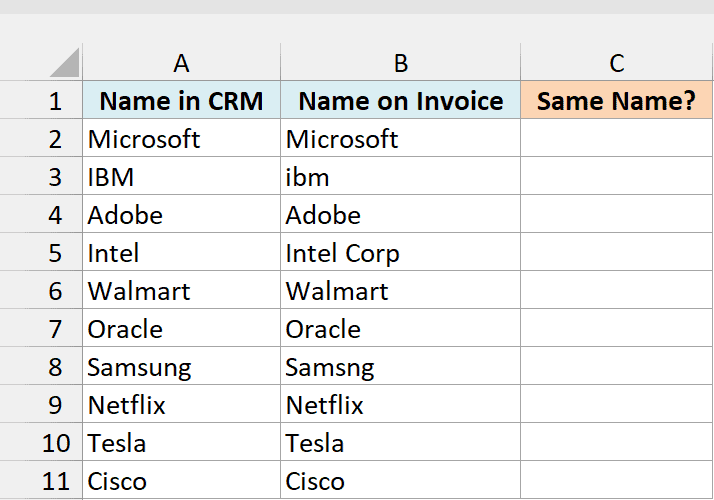Screen dimensions: 714x500
Task: Select row 4 header
Action: coord(41,214)
